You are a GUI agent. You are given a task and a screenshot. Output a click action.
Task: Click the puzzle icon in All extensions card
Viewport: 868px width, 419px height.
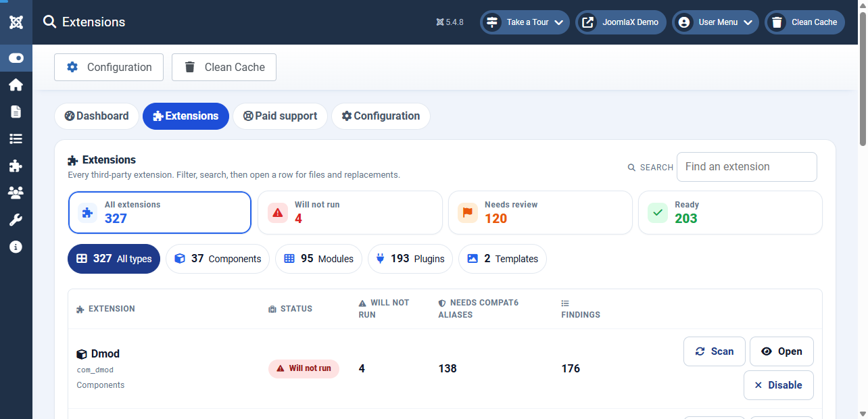coord(87,213)
